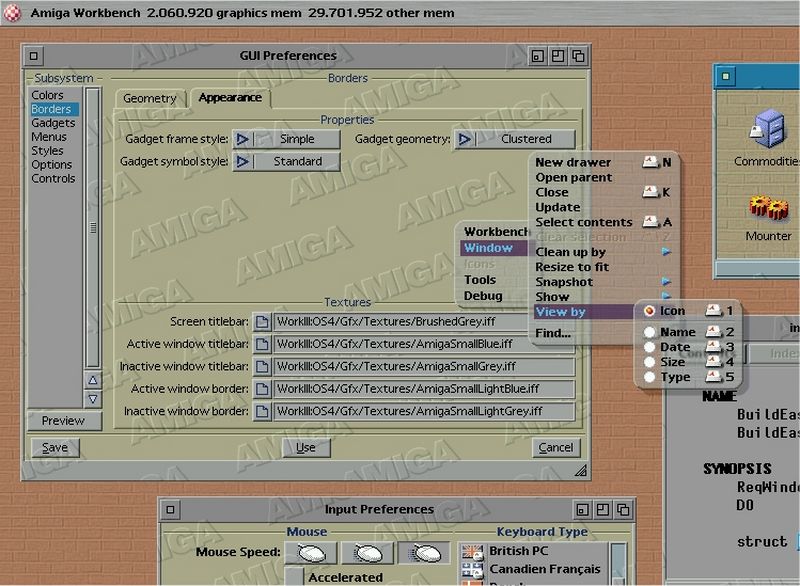Enable the Accelerated mouse checkbox
Image resolution: width=800 pixels, height=586 pixels.
[295, 577]
